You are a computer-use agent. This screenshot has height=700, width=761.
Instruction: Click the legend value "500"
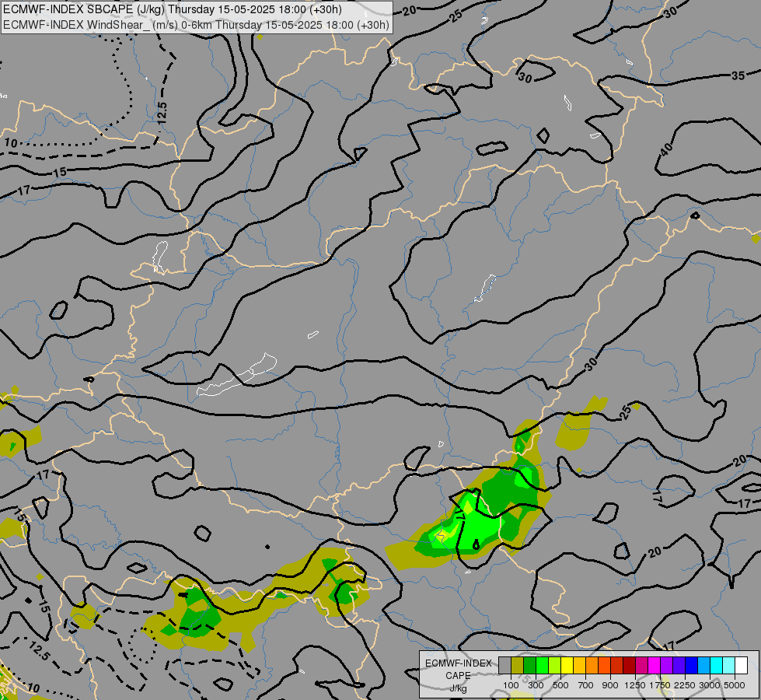(x=561, y=685)
